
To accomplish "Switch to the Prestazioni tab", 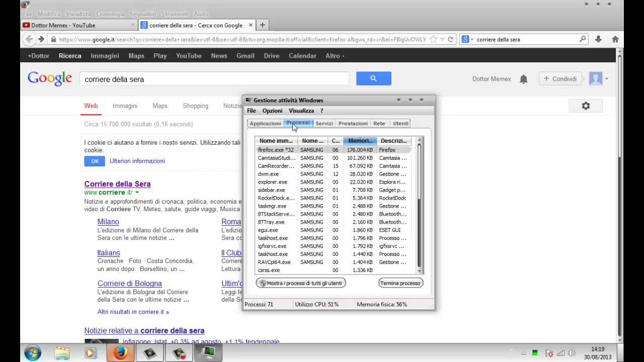I will tap(353, 123).
